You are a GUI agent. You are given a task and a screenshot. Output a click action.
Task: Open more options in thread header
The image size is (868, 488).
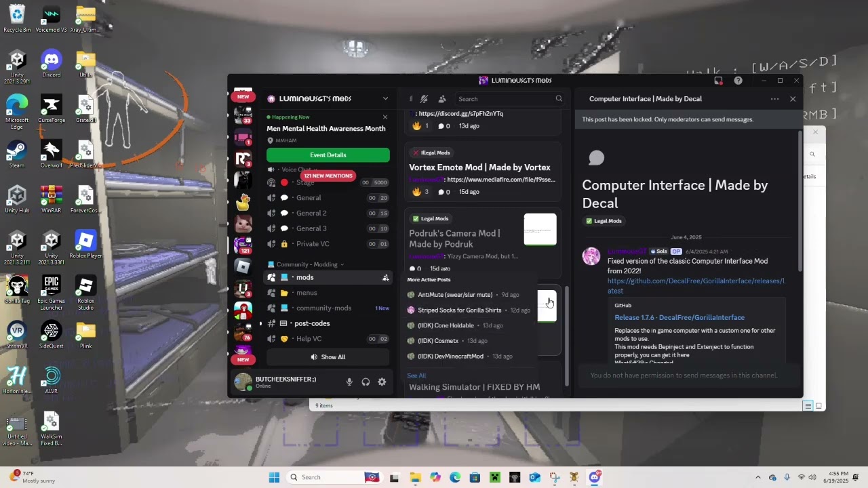[774, 99]
